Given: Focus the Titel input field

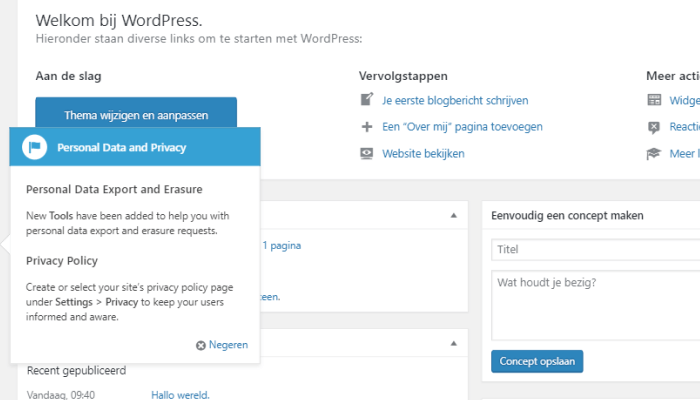Looking at the screenshot, I should coord(596,250).
